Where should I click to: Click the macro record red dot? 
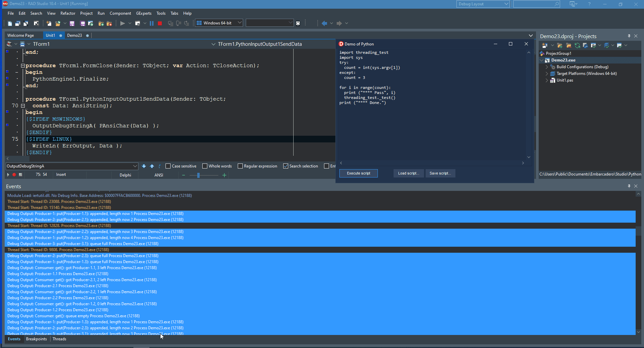pos(14,175)
